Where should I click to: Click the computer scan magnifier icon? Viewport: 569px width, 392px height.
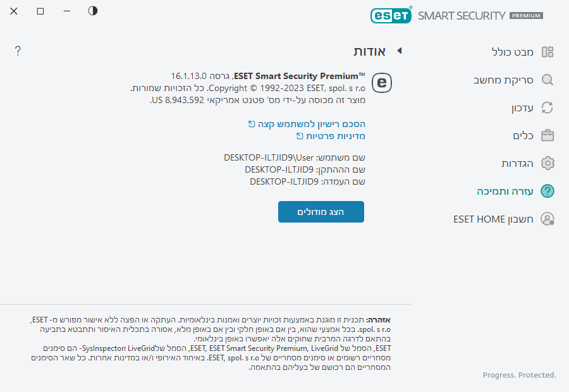point(548,80)
